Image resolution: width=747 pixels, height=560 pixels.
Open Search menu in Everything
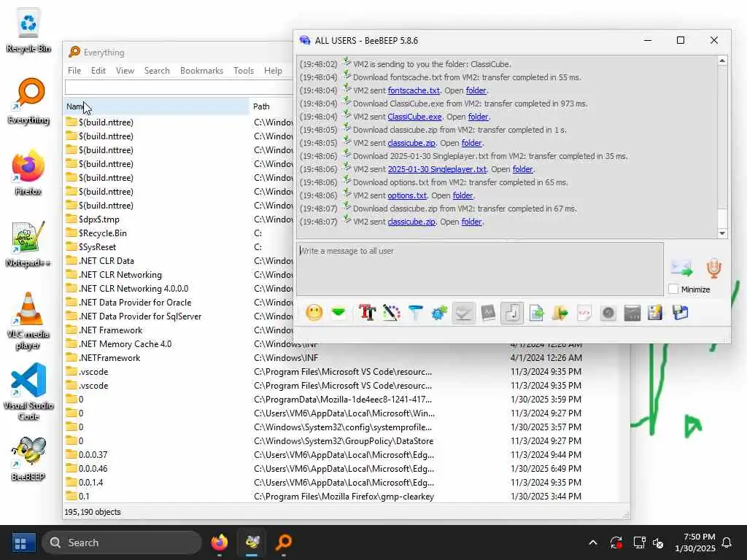pos(157,71)
